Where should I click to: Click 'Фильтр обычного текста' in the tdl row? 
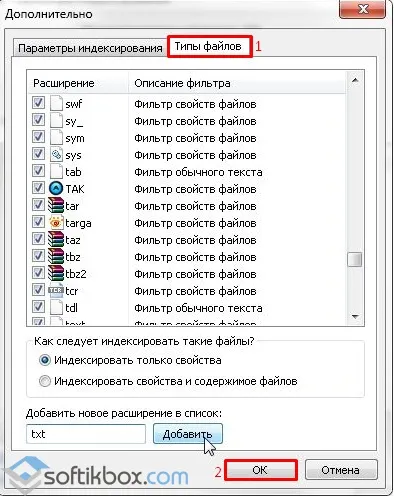point(198,308)
